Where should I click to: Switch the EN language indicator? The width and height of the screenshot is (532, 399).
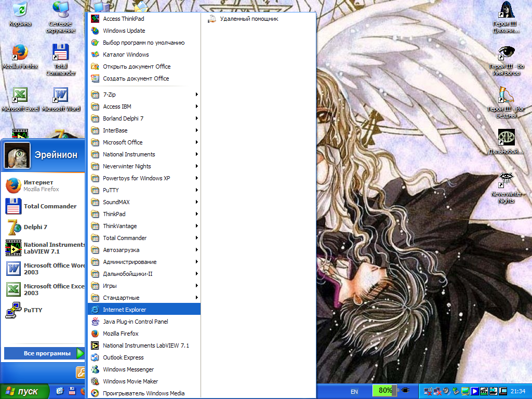tap(354, 391)
